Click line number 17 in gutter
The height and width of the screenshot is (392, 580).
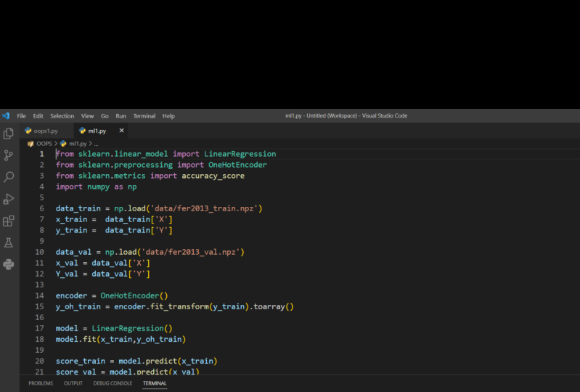point(40,328)
